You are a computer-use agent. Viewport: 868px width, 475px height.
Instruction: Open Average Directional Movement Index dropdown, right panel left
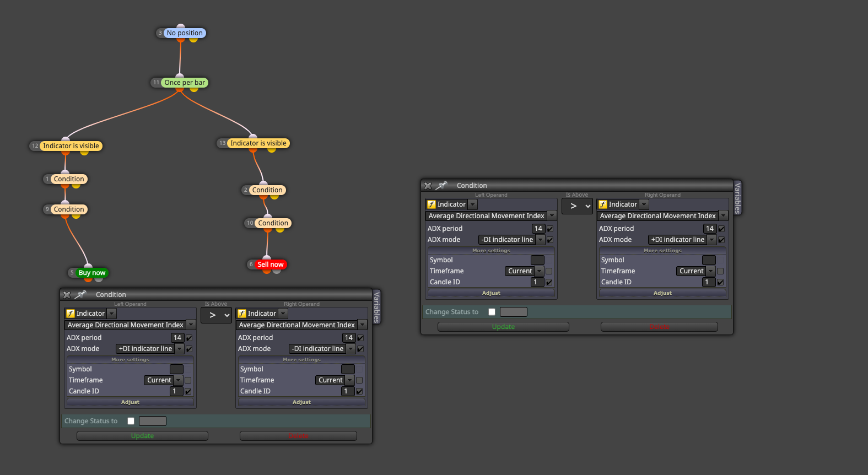click(552, 216)
